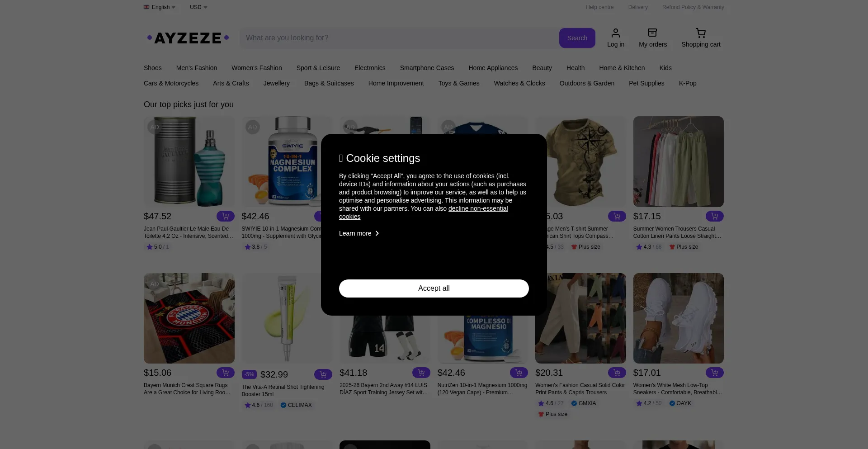Click the Search button

(x=577, y=38)
